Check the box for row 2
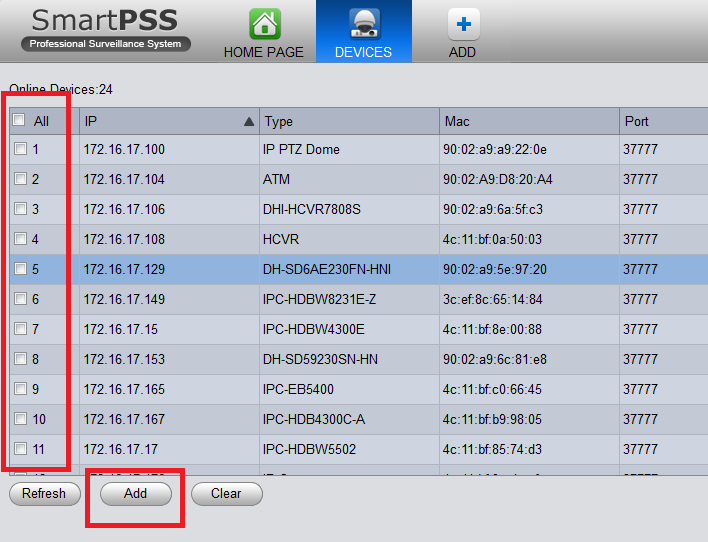 pos(20,178)
